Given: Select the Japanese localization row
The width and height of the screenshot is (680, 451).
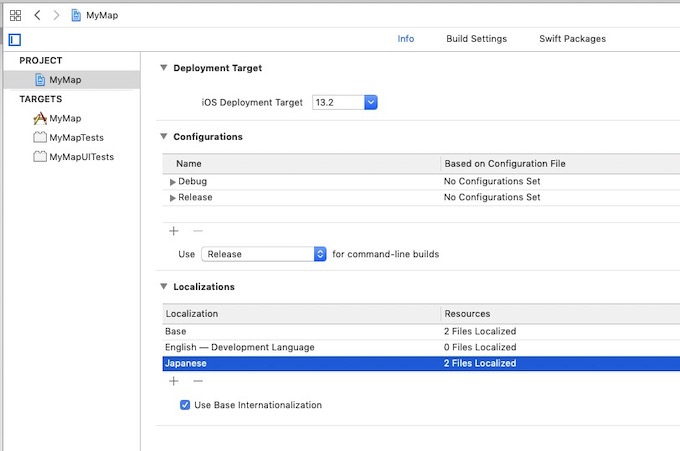Looking at the screenshot, I should click(421, 363).
